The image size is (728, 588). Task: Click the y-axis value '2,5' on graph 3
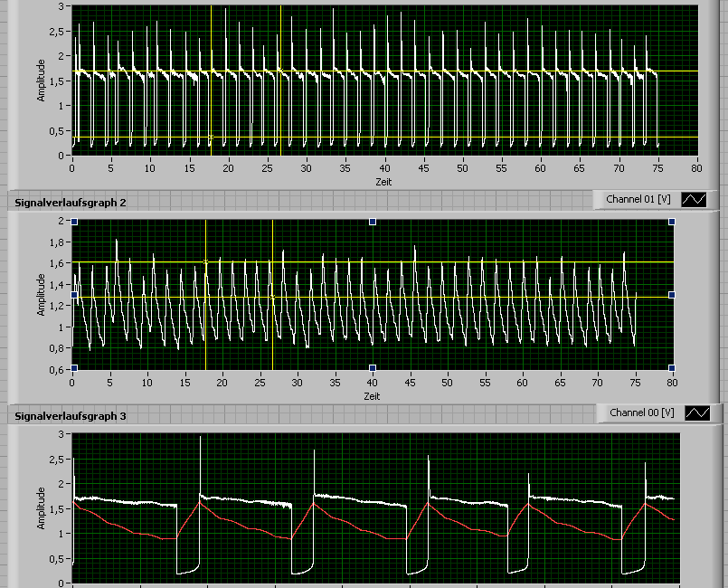pyautogui.click(x=57, y=460)
